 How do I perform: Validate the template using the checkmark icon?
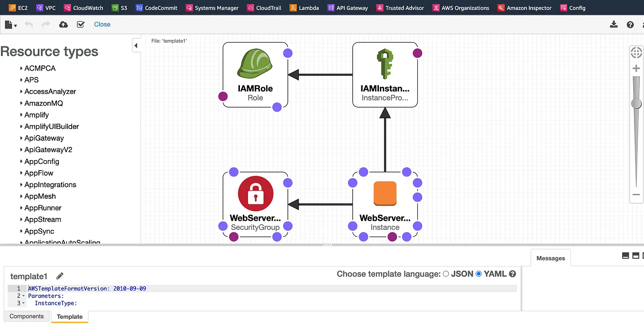81,24
